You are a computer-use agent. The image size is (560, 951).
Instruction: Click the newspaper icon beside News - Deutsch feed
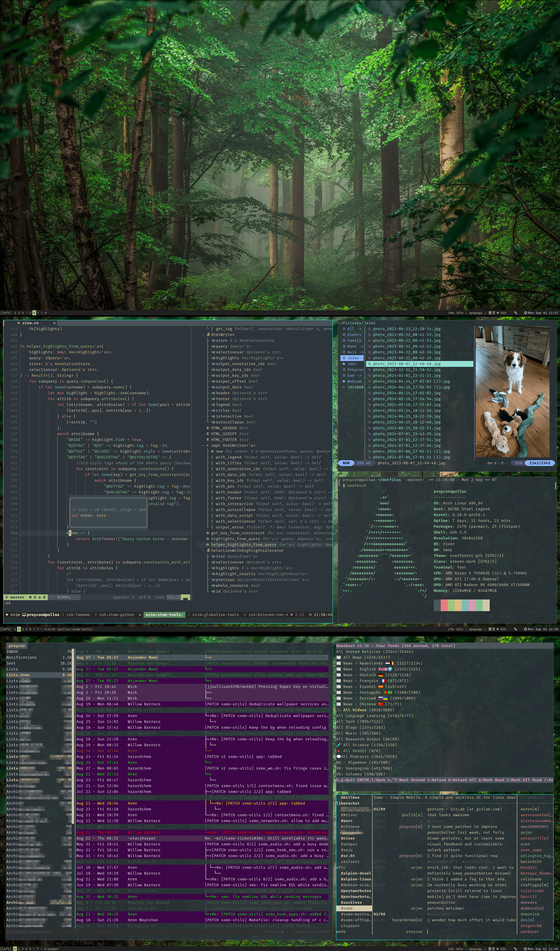tap(339, 675)
